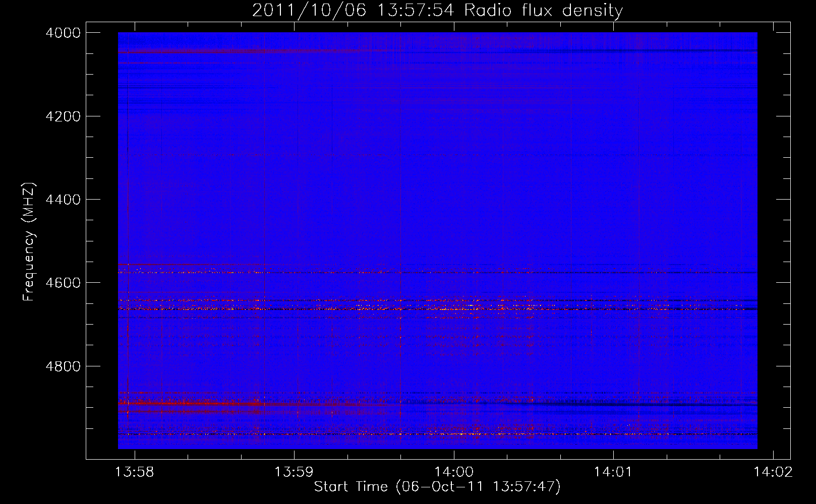Image resolution: width=816 pixels, height=504 pixels.
Task: Click the 14:02 time tick label
Action: click(773, 472)
